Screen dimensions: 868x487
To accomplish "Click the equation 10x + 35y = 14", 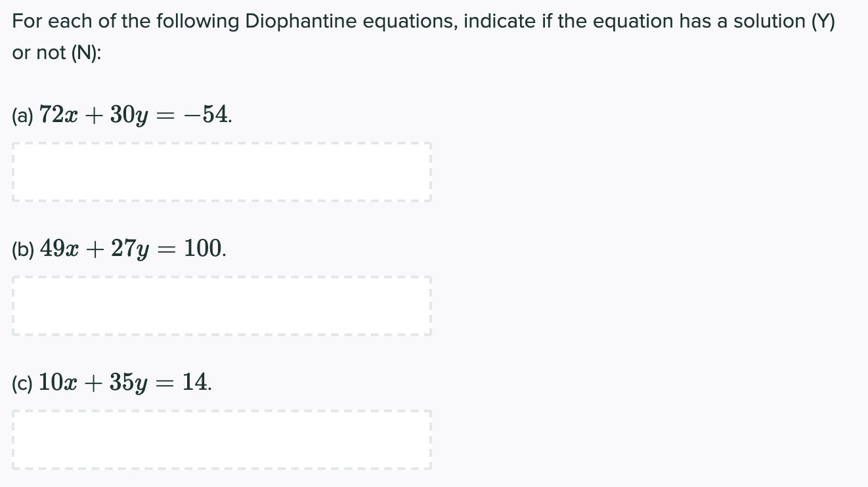I will pos(125,383).
